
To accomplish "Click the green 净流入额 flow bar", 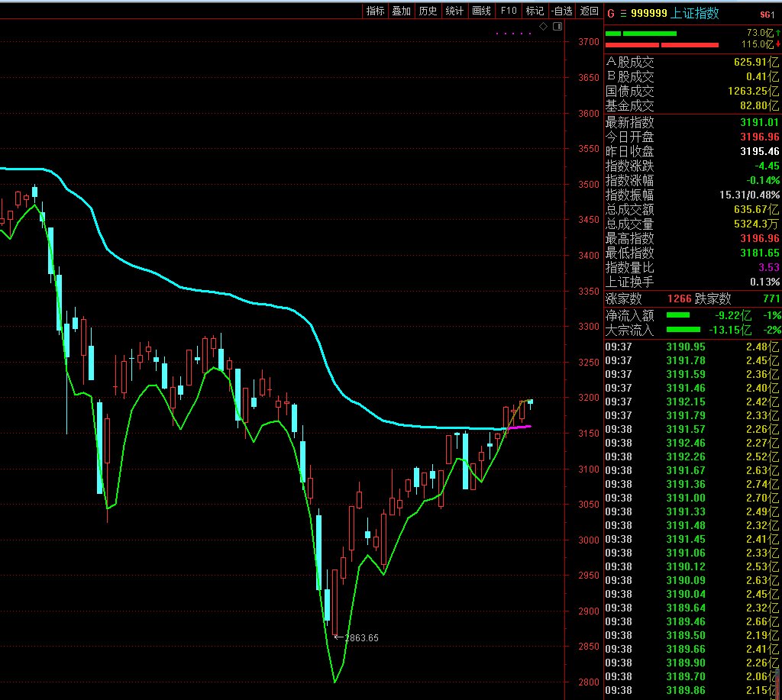I will point(677,315).
